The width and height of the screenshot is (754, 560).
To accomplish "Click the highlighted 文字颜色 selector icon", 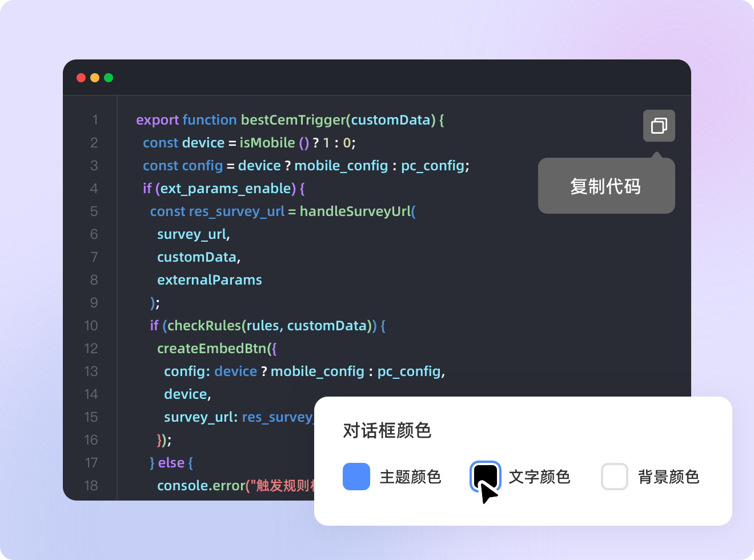I will coord(484,477).
